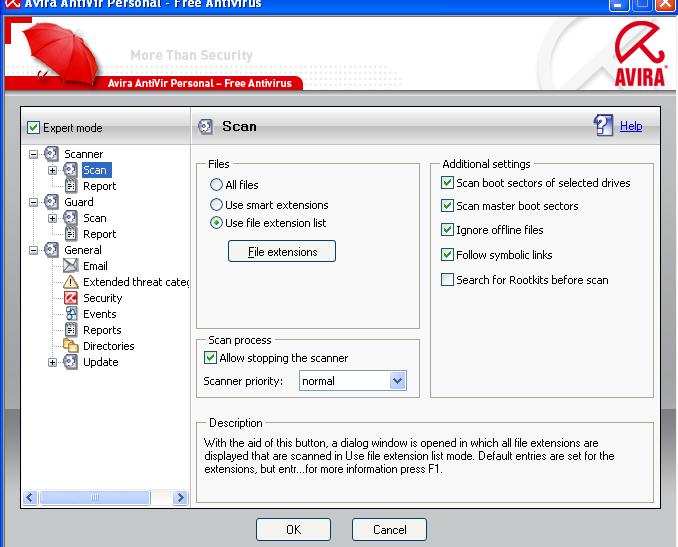Viewport: 678px width, 547px height.
Task: Uncheck Allow stopping the scanner
Action: tap(210, 358)
